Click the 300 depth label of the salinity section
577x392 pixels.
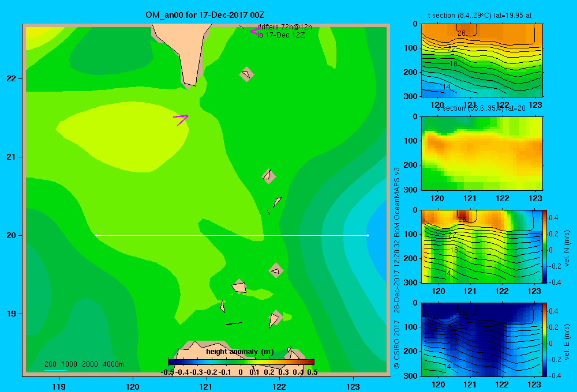(410, 190)
